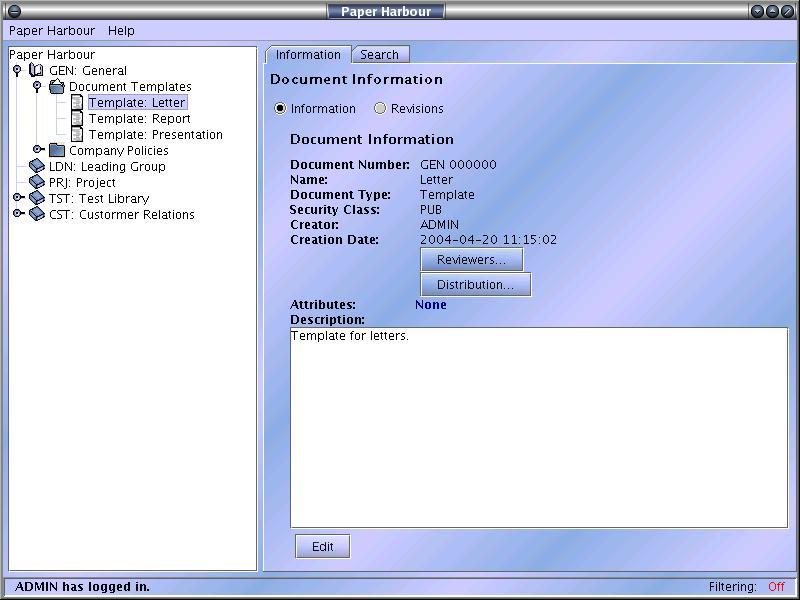Collapse the Document Templates folder
Image resolution: width=800 pixels, height=600 pixels.
click(37, 86)
